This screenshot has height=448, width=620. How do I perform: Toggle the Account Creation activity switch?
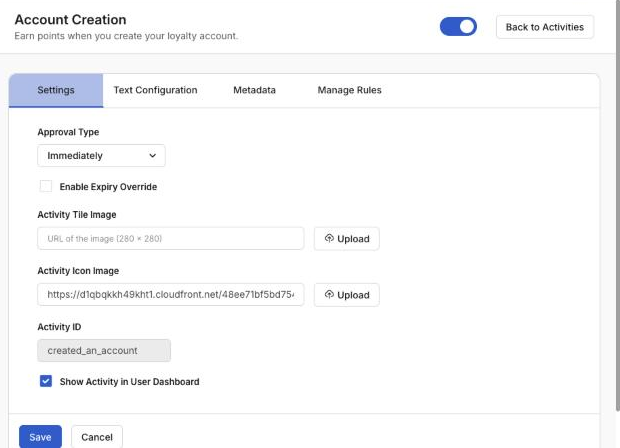pyautogui.click(x=458, y=26)
